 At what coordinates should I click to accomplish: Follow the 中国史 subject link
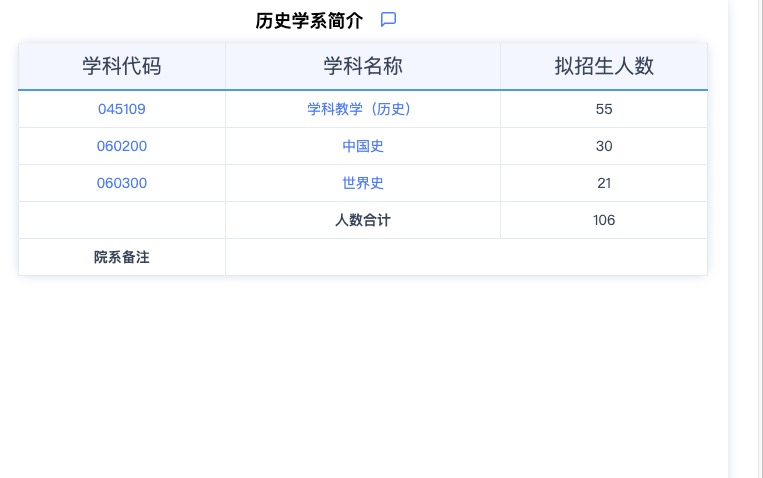[x=363, y=146]
